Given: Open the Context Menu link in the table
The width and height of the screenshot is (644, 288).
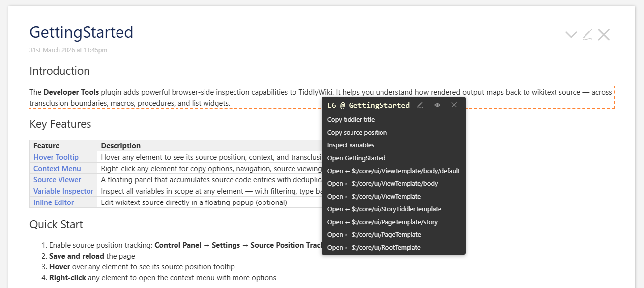Looking at the screenshot, I should [x=57, y=169].
